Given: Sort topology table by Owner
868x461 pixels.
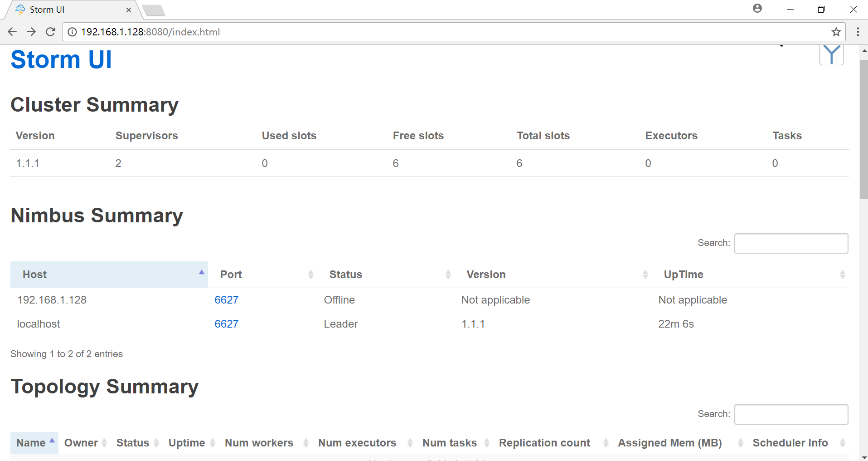Looking at the screenshot, I should [84, 443].
